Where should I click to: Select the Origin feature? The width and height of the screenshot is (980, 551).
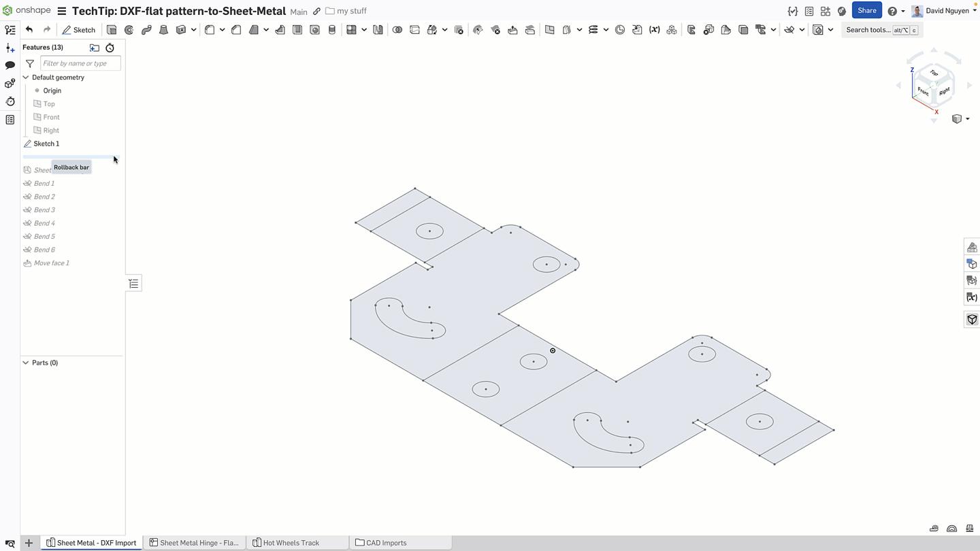[x=52, y=90]
